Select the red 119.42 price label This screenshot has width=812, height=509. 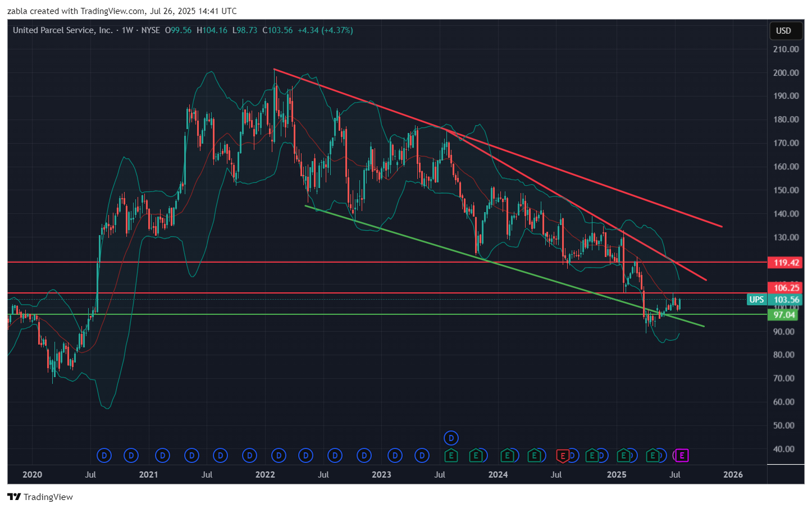786,263
